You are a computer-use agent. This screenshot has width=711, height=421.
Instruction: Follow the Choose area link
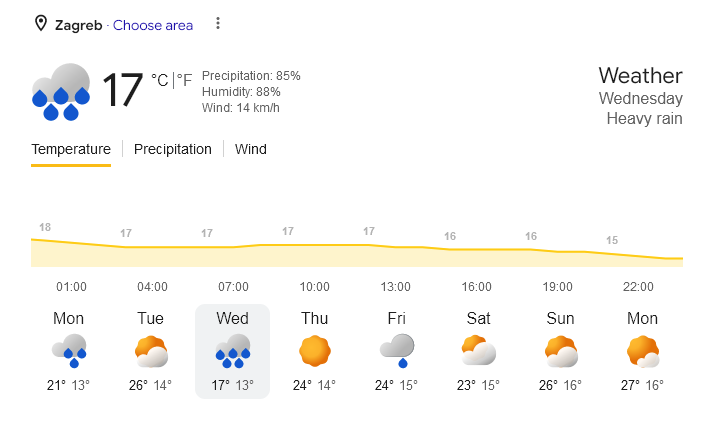153,25
